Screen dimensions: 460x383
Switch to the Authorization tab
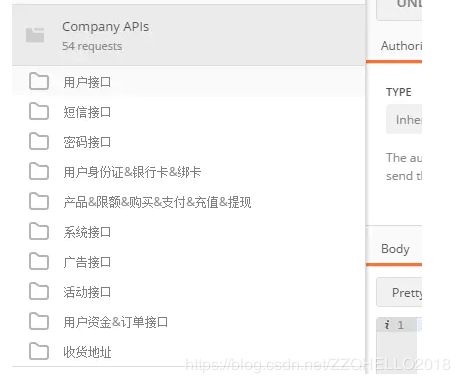[x=401, y=46]
